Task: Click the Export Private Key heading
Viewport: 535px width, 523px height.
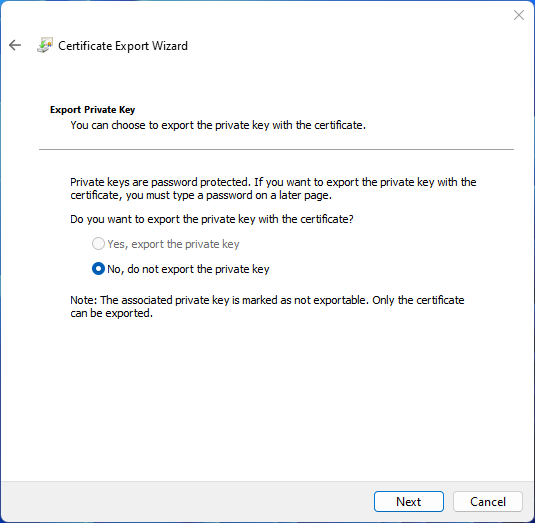Action: [x=92, y=110]
